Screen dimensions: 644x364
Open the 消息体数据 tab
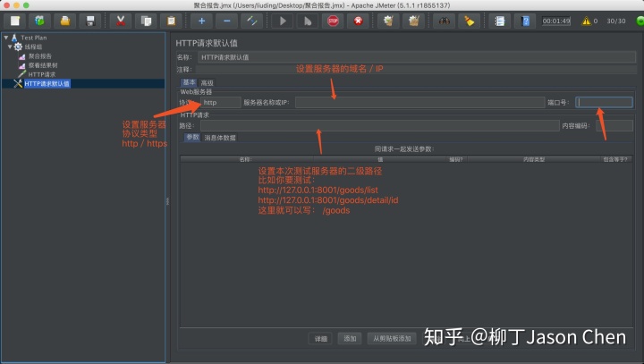click(220, 138)
